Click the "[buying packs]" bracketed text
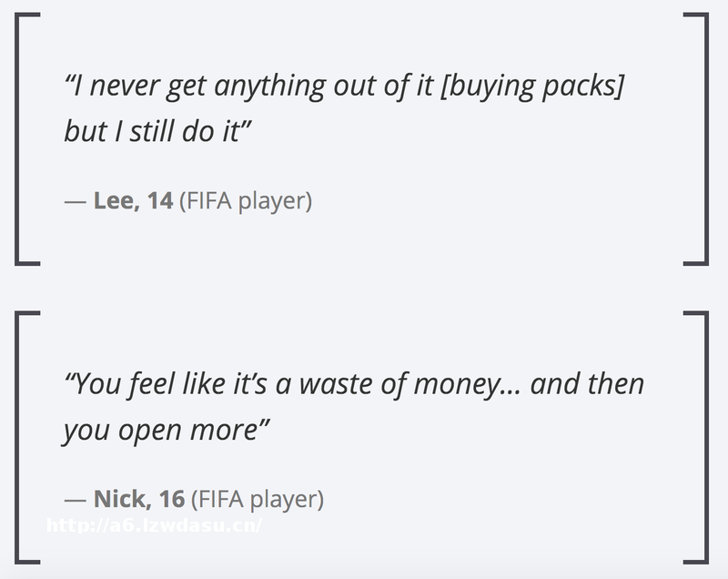The height and width of the screenshot is (579, 728). coord(535,86)
